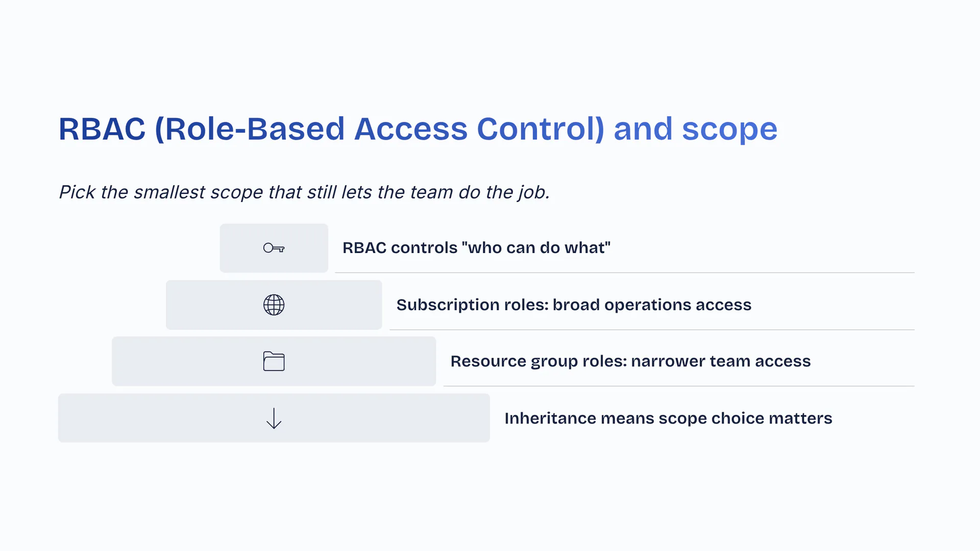This screenshot has width=980, height=551.
Task: Click the down arrow icon
Action: (x=274, y=418)
